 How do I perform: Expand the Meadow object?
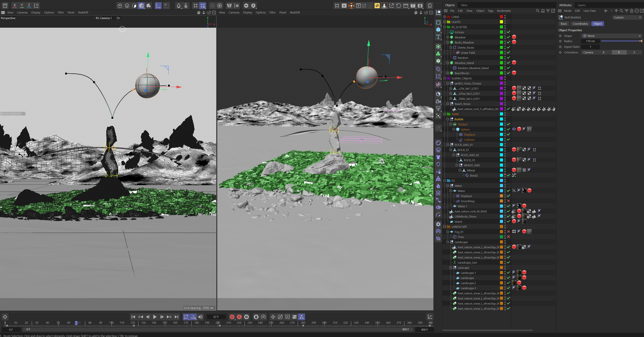(448, 37)
